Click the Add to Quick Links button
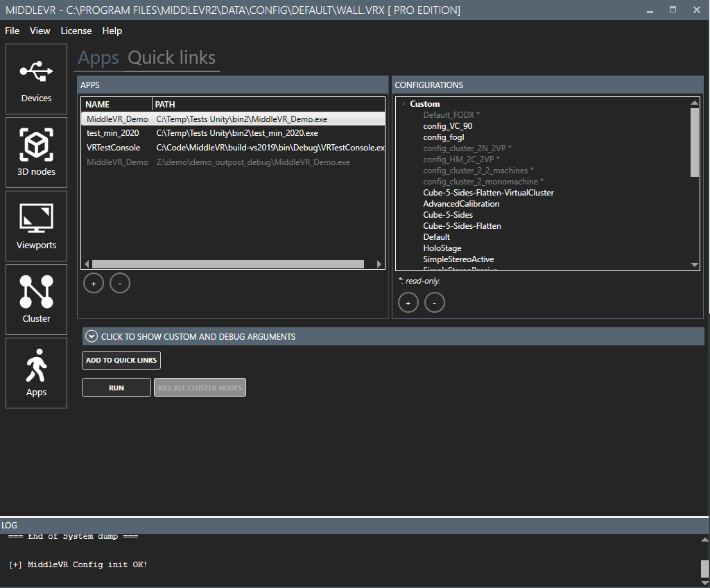This screenshot has height=588, width=710. tap(121, 360)
